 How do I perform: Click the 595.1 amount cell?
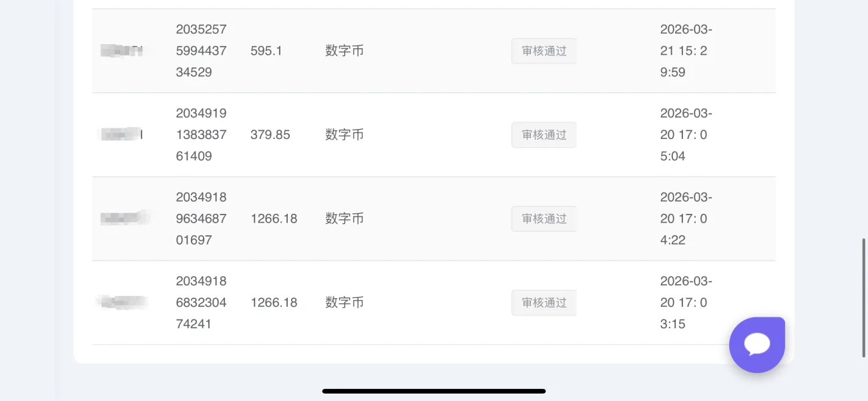click(266, 51)
